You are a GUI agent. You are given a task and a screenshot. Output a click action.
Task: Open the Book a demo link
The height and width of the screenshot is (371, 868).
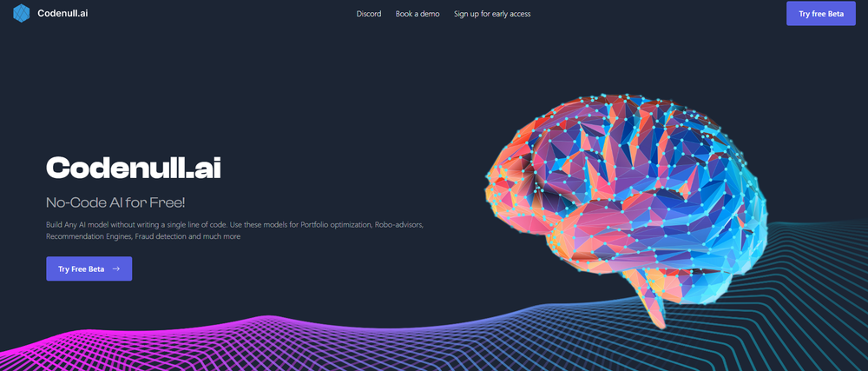(x=418, y=14)
